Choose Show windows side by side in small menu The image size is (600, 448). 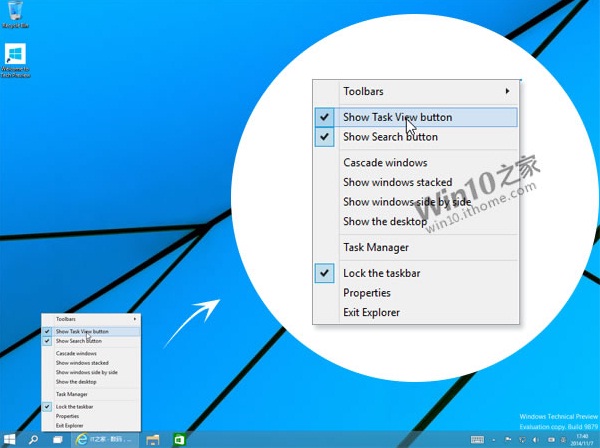pyautogui.click(x=91, y=372)
